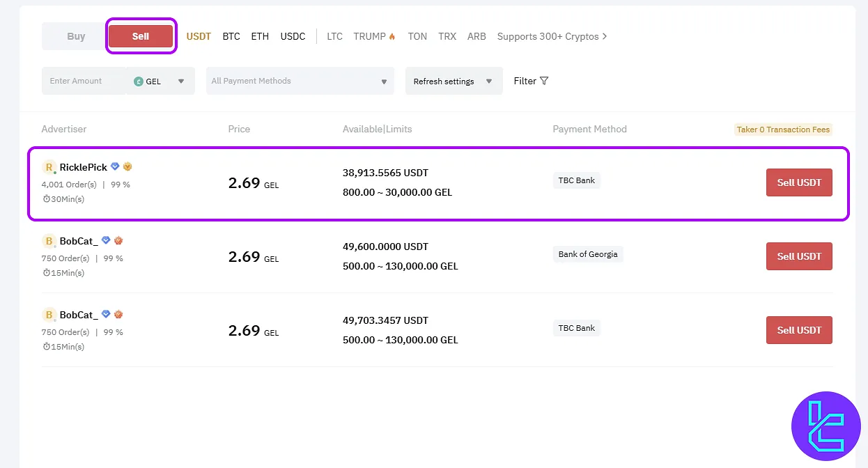This screenshot has height=468, width=868.
Task: Select LTC coin option
Action: click(x=334, y=36)
